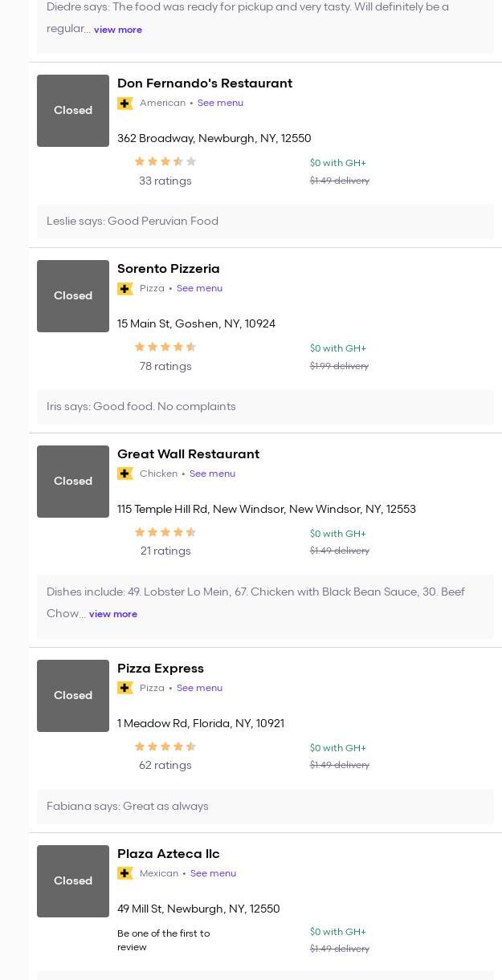The image size is (502, 980).
Task: Open See menu for Don Fernando's Restaurant
Action: coord(220,103)
